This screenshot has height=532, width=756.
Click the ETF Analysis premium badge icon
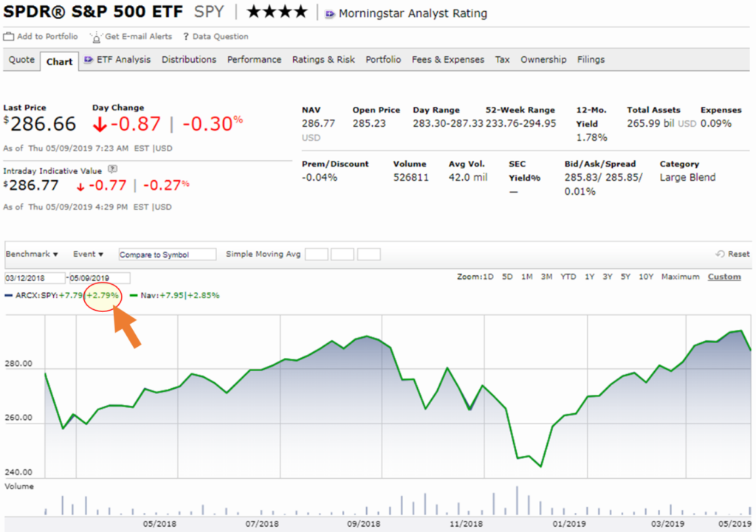tap(89, 60)
